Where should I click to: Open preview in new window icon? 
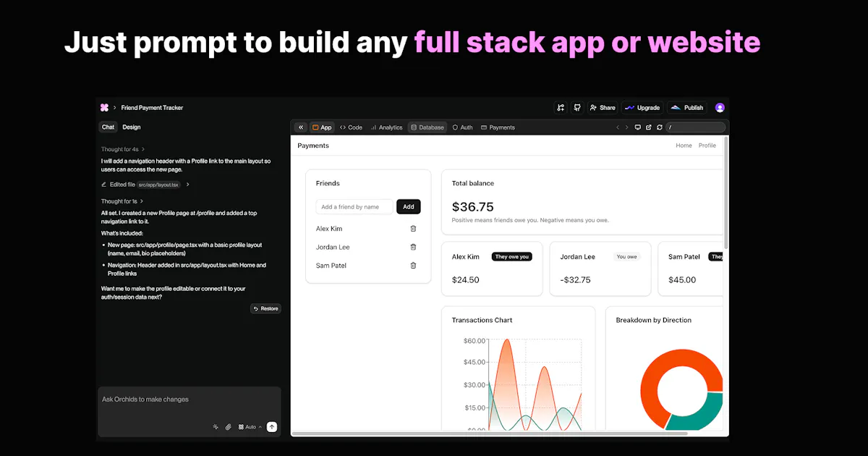[x=648, y=127]
